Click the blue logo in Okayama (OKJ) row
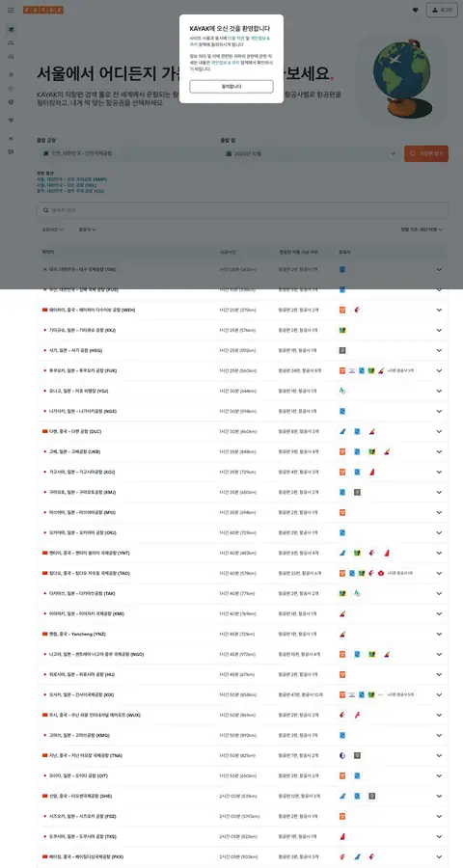The image size is (463, 868). pos(342,532)
